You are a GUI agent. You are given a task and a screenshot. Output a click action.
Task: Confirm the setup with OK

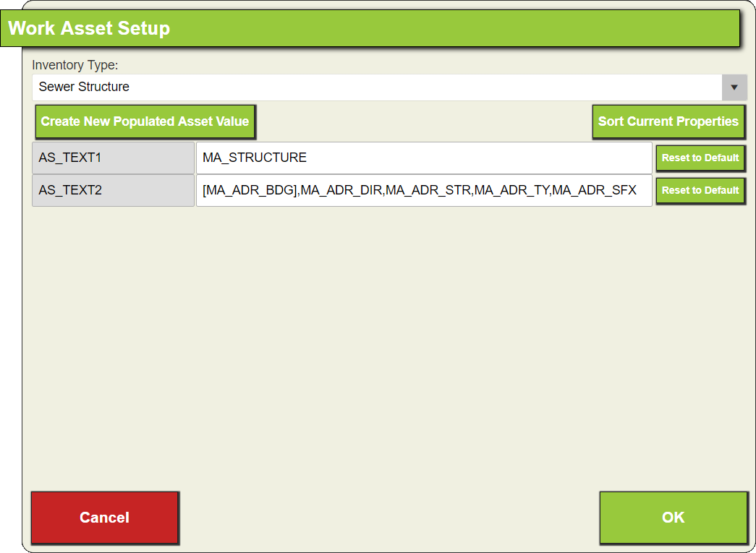tap(673, 518)
